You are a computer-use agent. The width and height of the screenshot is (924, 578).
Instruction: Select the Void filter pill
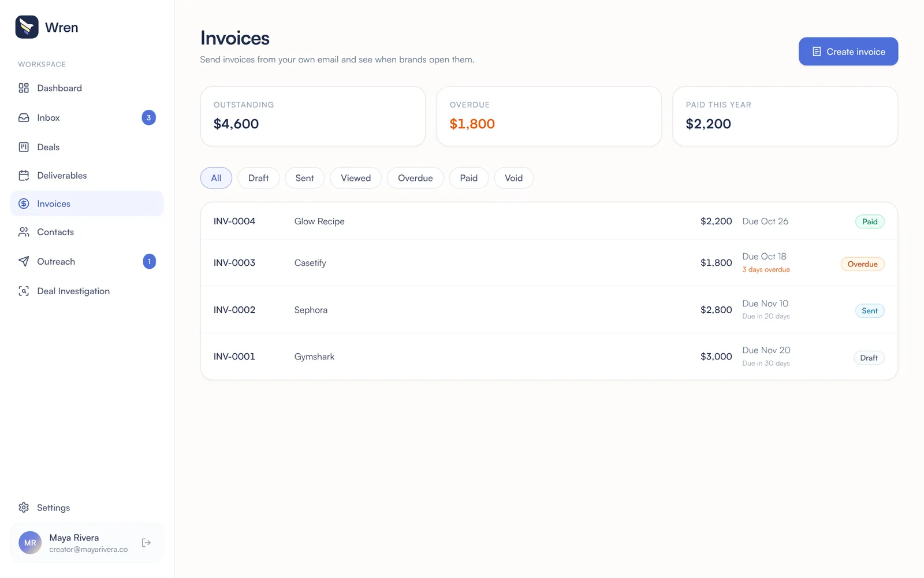point(513,178)
